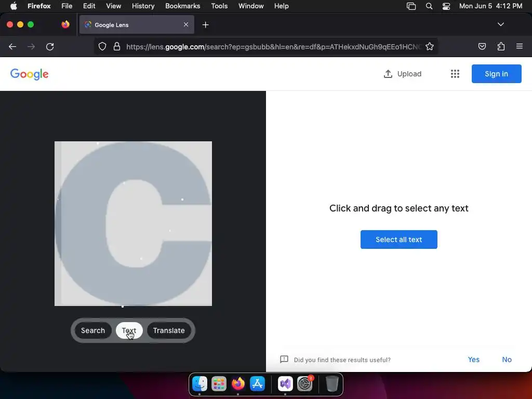
Task: Switch to Translate mode
Action: 169,330
